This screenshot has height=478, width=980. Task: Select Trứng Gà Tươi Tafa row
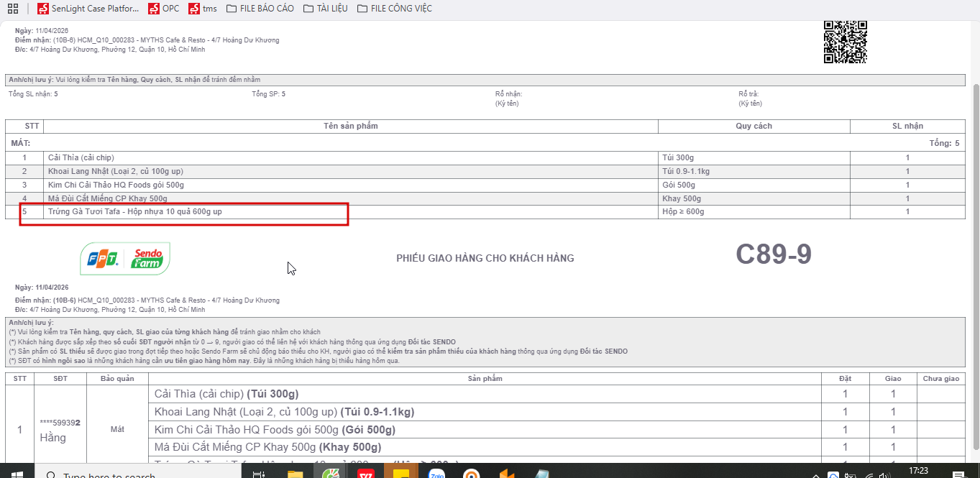click(x=485, y=212)
